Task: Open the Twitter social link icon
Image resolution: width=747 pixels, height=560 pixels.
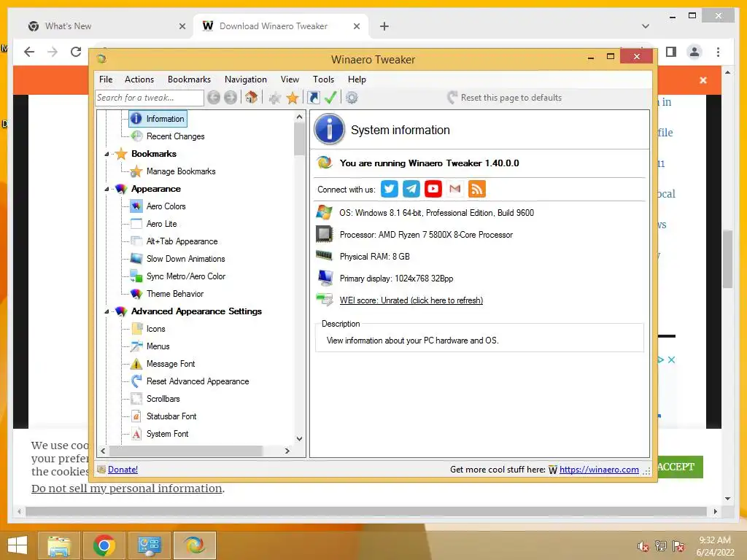Action: 390,189
